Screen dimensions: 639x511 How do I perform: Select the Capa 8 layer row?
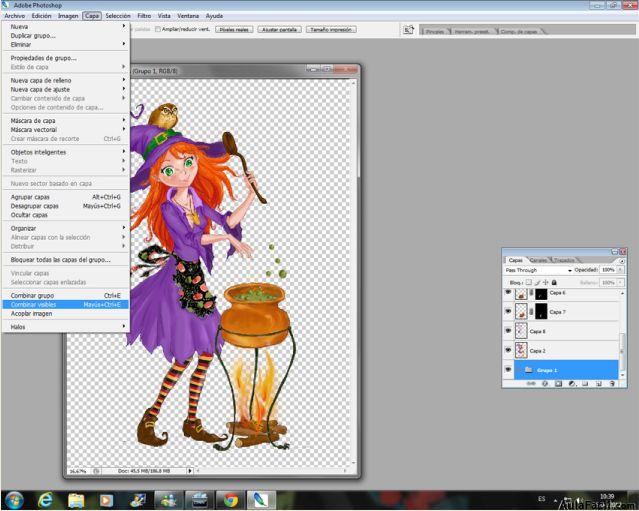click(560, 331)
